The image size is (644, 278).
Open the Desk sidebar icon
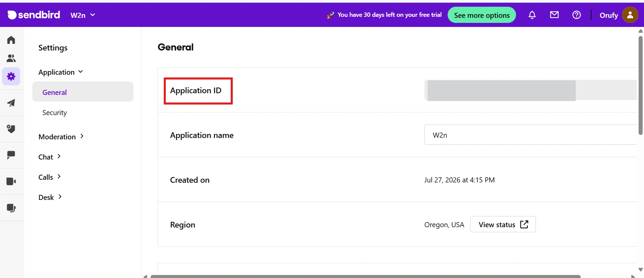(x=11, y=208)
